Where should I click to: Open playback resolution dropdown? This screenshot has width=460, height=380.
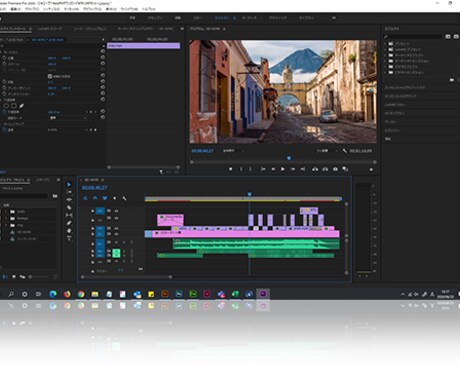point(327,151)
